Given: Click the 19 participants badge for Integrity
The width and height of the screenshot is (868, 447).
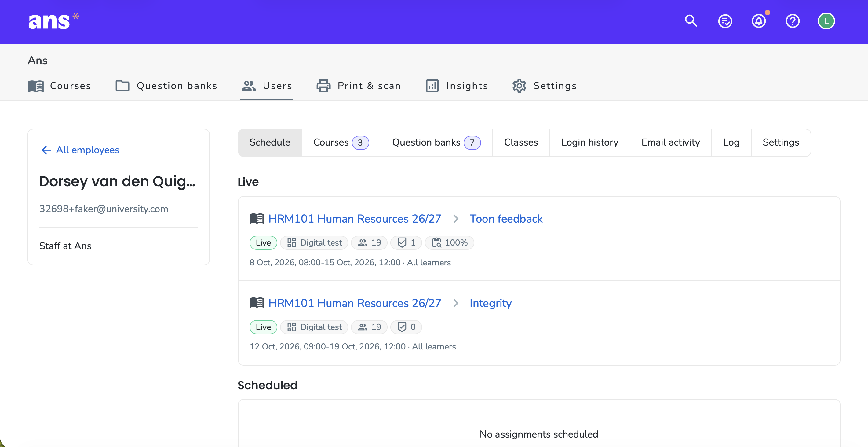Looking at the screenshot, I should (x=369, y=327).
